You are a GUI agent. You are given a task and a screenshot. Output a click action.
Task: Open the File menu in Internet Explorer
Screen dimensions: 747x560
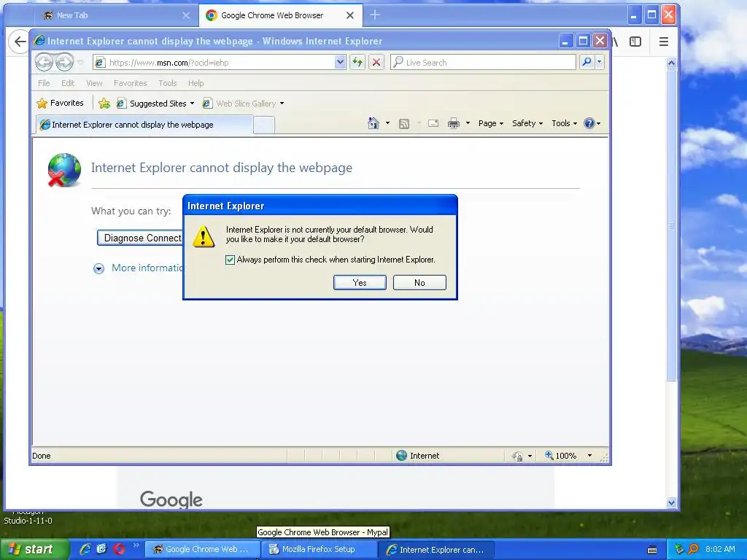coord(44,83)
